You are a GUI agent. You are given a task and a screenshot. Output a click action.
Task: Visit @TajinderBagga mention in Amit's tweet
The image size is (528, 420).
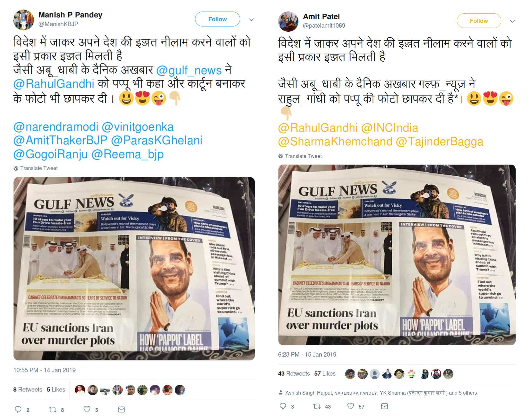[x=439, y=141]
